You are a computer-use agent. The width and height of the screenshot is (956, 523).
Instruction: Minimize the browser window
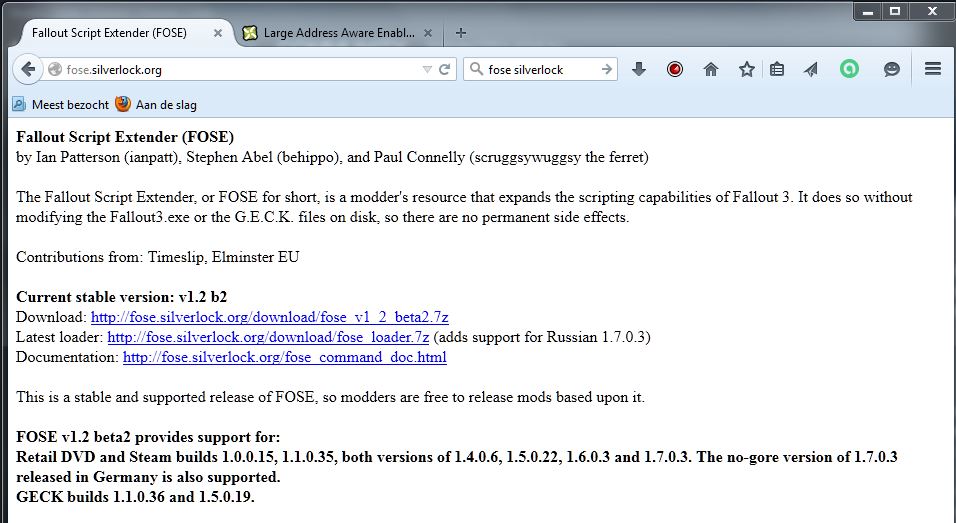[x=868, y=12]
